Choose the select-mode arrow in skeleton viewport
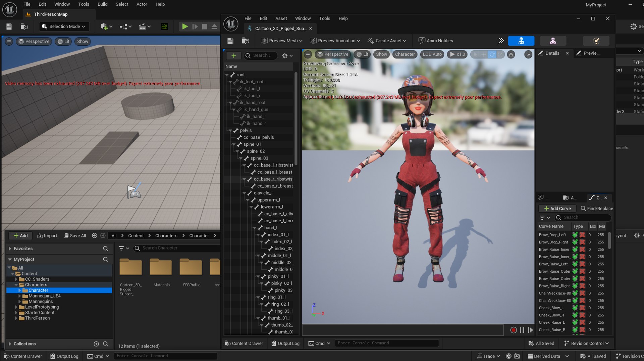The height and width of the screenshot is (361, 644). [x=475, y=54]
